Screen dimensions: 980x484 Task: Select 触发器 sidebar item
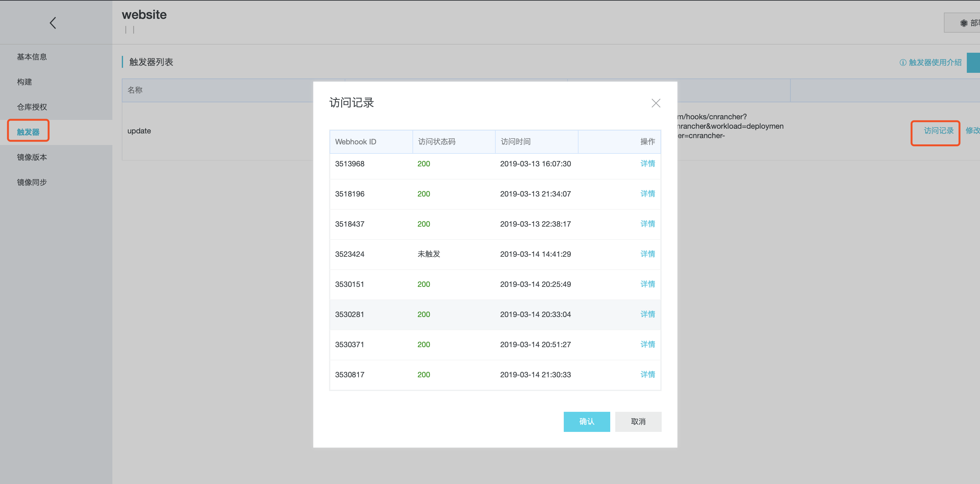[x=28, y=132]
